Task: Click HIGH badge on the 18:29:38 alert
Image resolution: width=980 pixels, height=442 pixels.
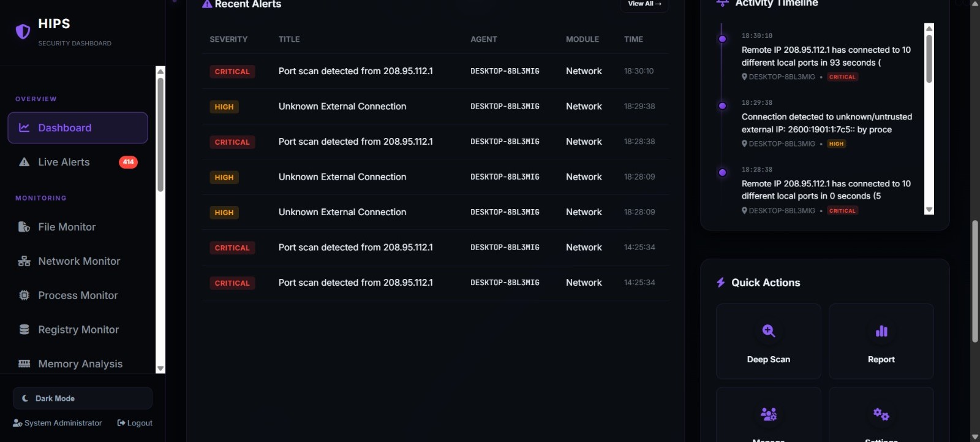Action: (224, 107)
